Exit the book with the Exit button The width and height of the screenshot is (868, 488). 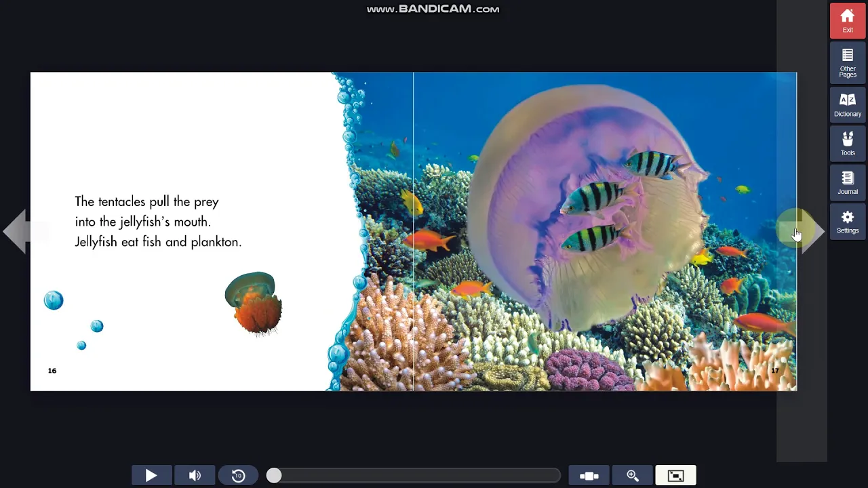pyautogui.click(x=848, y=20)
